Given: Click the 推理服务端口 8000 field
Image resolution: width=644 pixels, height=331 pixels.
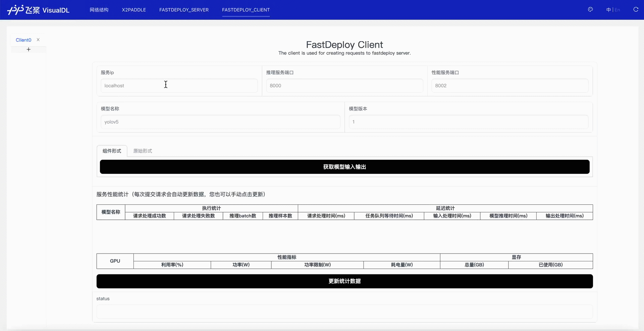Looking at the screenshot, I should tap(344, 86).
